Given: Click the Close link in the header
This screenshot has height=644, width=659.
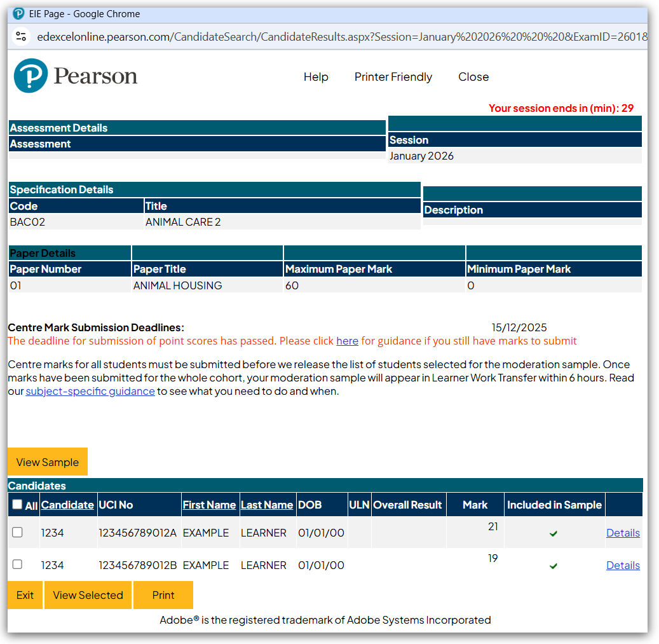Looking at the screenshot, I should tap(473, 77).
